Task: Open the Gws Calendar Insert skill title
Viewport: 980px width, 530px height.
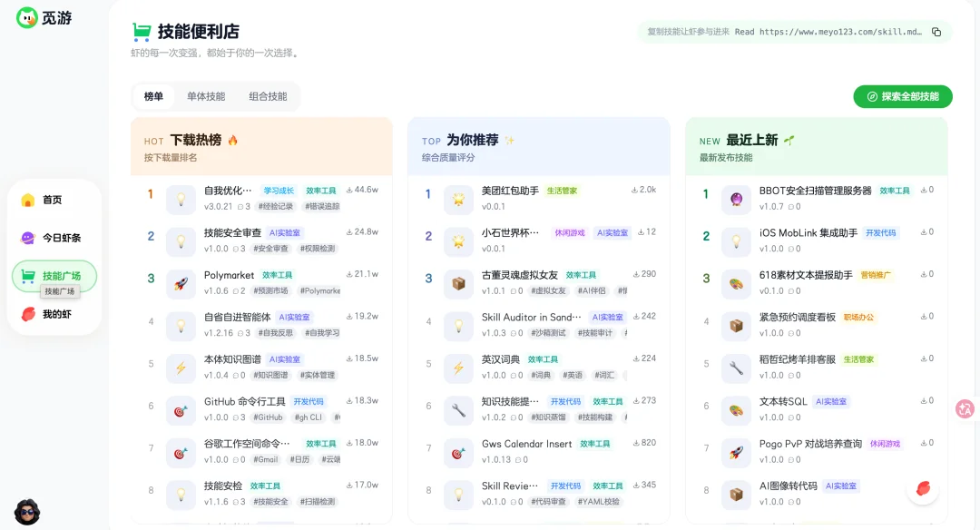Action: point(527,444)
